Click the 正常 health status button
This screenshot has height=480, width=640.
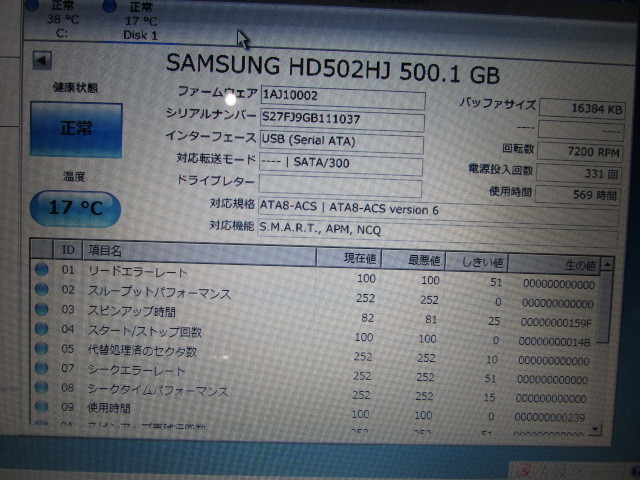click(x=76, y=130)
